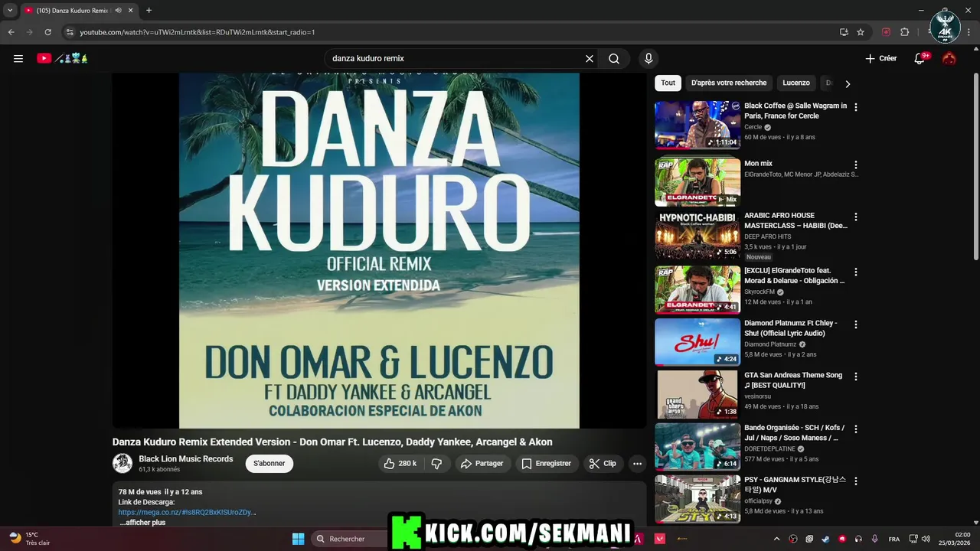Open the Extensions puzzle menu
The image size is (980, 551).
point(904,32)
